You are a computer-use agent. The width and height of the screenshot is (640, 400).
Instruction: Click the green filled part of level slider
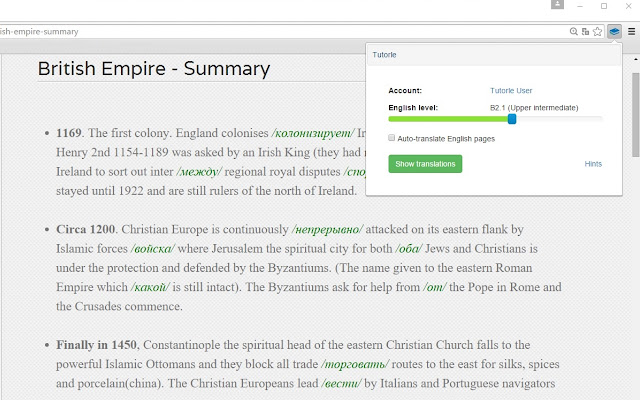click(448, 119)
